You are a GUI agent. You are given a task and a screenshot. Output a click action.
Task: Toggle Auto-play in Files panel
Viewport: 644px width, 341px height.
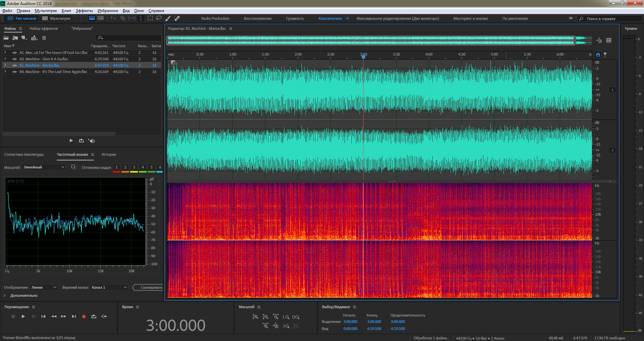(x=92, y=141)
